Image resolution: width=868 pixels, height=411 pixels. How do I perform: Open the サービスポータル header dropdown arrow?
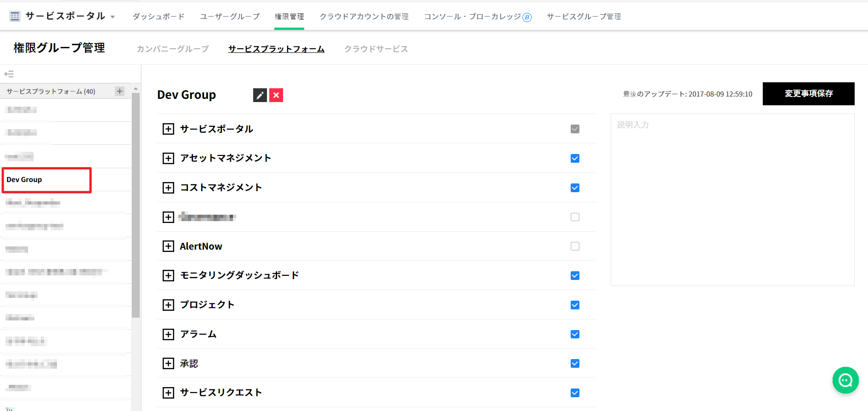pyautogui.click(x=113, y=17)
